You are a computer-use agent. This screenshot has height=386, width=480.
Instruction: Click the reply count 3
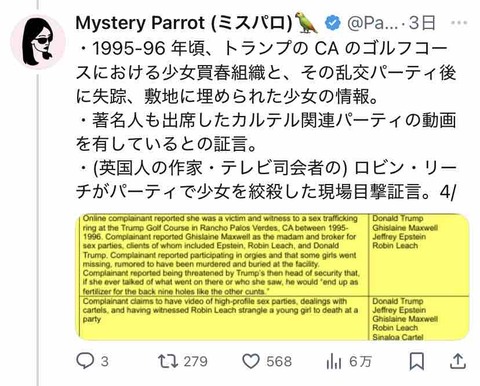point(104,361)
